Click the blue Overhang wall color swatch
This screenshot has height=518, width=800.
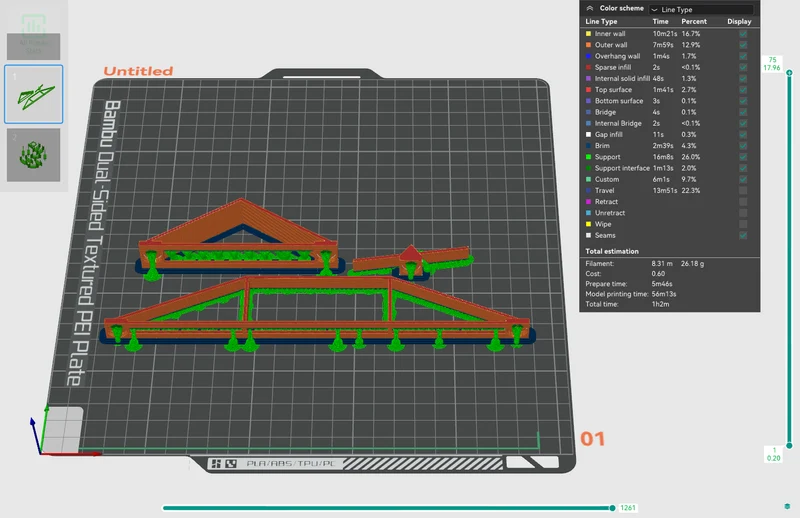point(588,56)
